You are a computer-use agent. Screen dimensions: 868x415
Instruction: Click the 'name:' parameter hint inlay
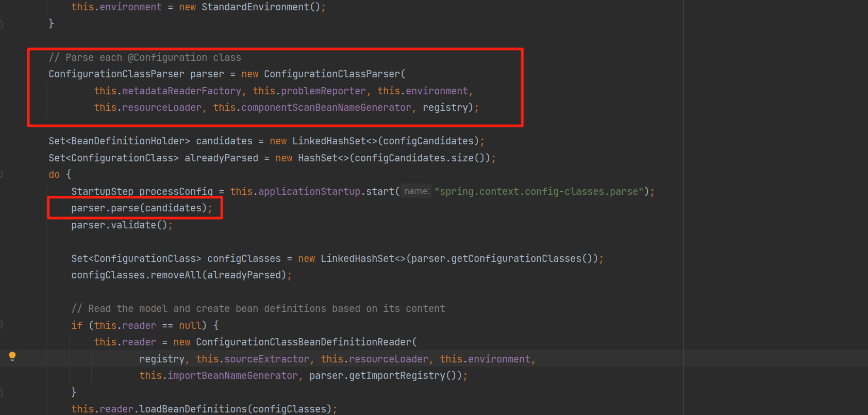pos(416,191)
